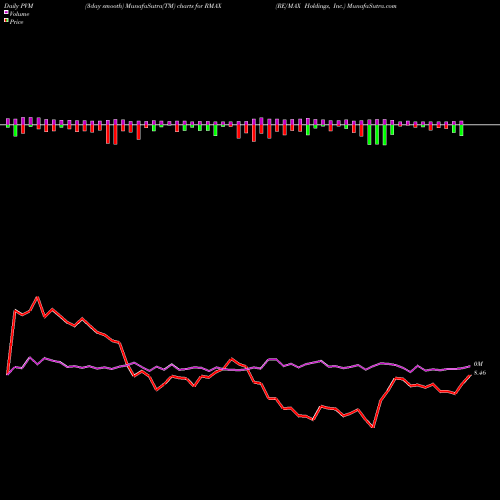Click the Volume legend label
This screenshot has width=500, height=500.
(x=19, y=14)
